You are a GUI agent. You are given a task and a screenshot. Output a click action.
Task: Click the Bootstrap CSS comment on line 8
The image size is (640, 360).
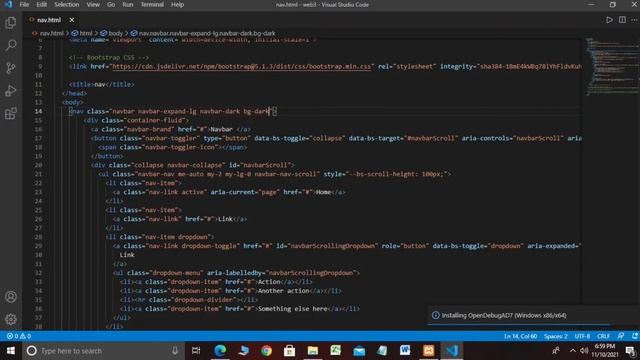click(109, 57)
